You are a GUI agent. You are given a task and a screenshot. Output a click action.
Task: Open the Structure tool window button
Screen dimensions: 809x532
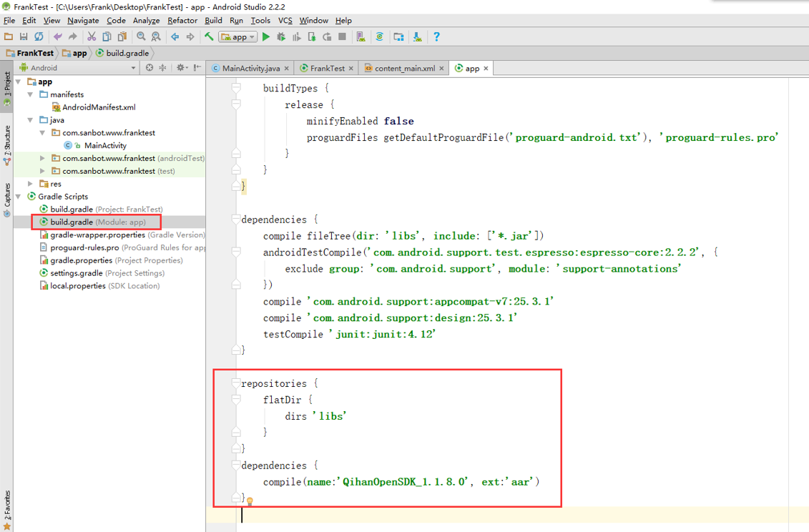coord(6,143)
